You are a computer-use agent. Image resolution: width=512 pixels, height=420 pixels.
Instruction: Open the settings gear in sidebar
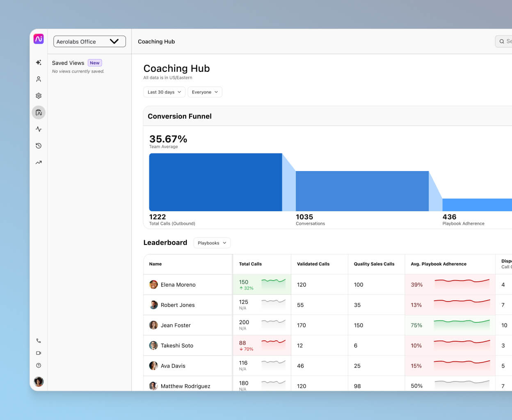(39, 96)
